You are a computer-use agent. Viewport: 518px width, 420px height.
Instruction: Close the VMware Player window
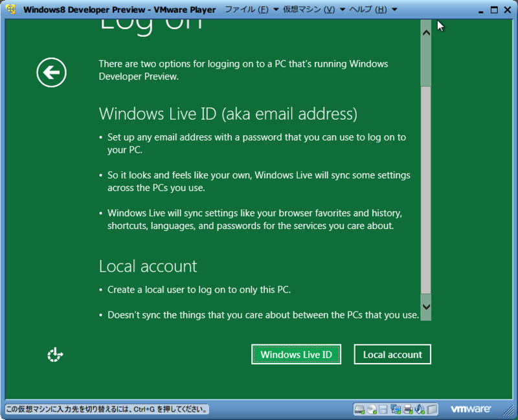[x=508, y=10]
